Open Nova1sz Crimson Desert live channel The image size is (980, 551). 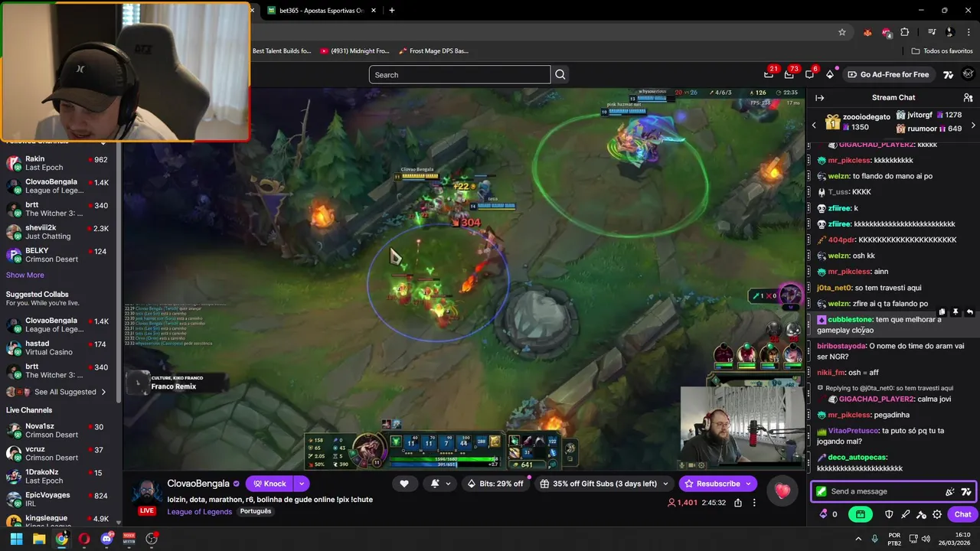(x=57, y=431)
